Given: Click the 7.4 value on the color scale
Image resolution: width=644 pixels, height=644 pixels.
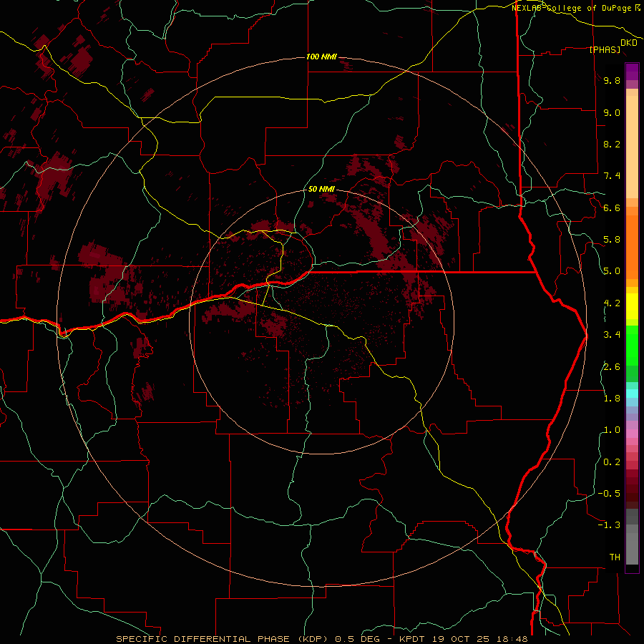Looking at the screenshot, I should point(612,176).
